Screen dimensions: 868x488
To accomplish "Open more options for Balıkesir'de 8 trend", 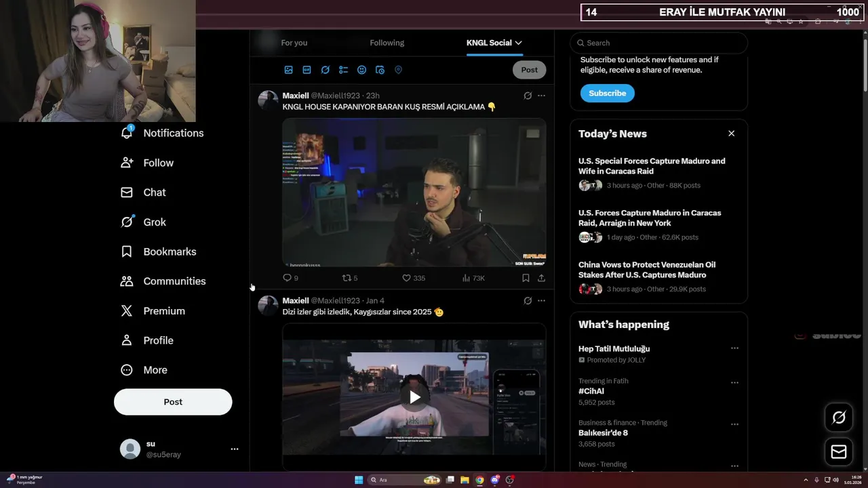I will pos(734,424).
